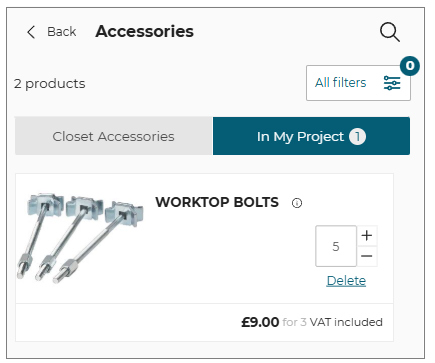
Task: Decrease quantity with the minus button
Action: 367,256
